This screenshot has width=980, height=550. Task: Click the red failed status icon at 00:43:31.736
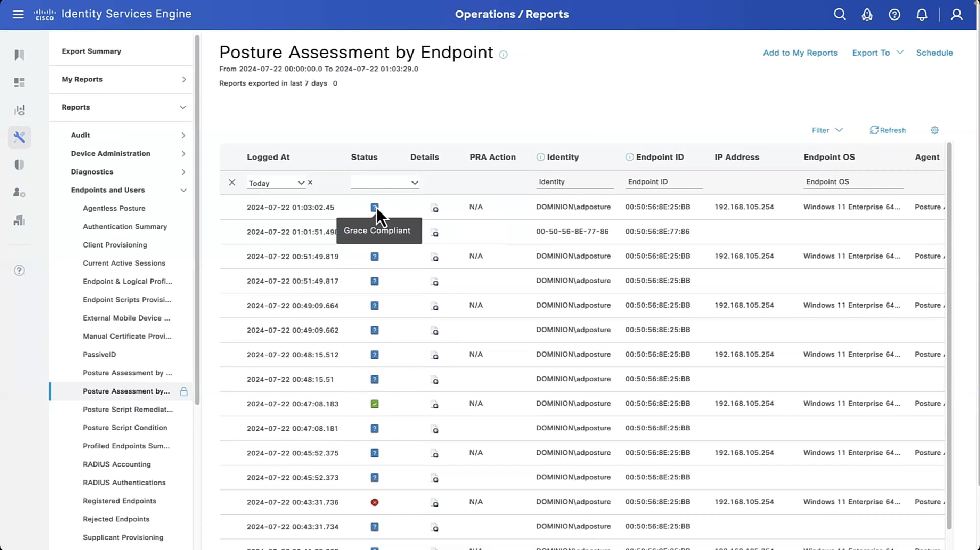click(x=374, y=502)
